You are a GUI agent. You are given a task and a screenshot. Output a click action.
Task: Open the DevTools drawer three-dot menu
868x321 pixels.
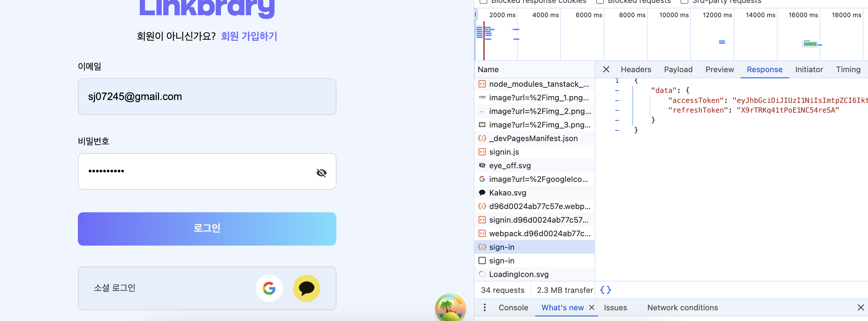click(484, 307)
